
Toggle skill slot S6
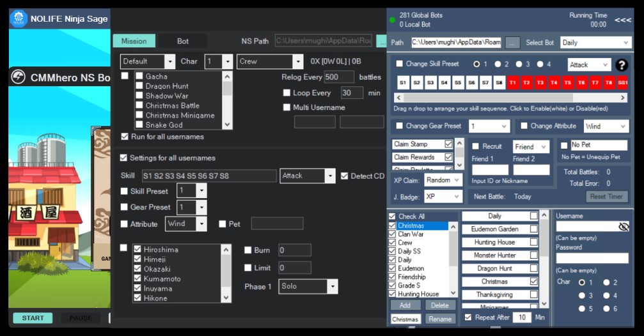471,82
